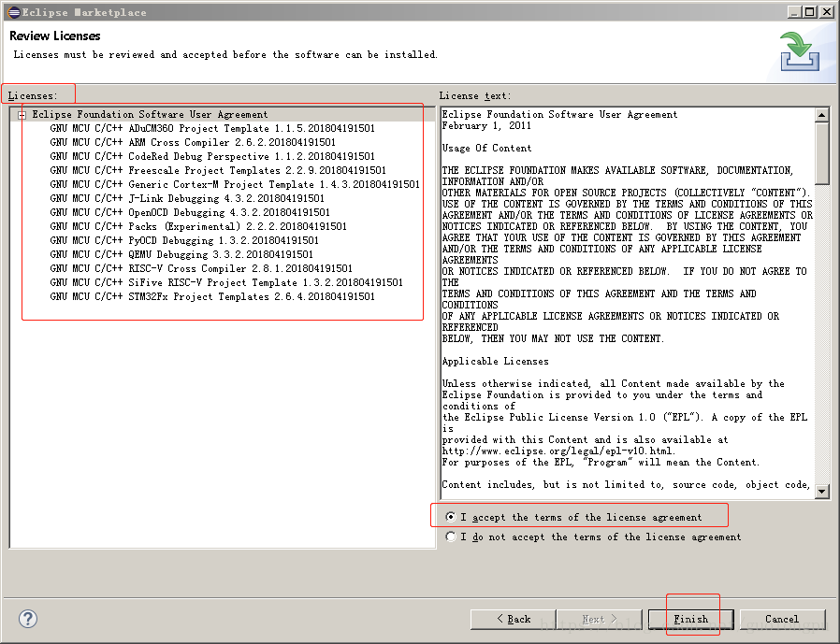
Task: Select GNU MCU C/C++ STM32Fx Project Templates
Action: (212, 296)
